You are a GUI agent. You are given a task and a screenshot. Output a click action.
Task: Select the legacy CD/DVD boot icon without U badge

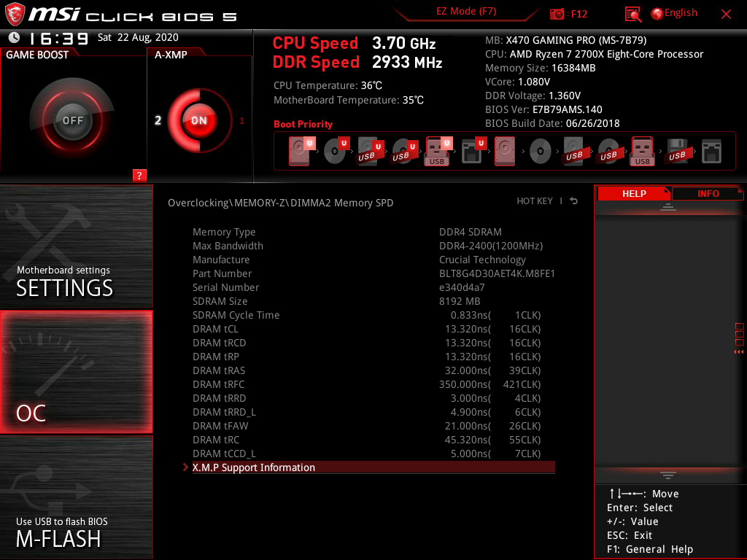click(x=541, y=152)
